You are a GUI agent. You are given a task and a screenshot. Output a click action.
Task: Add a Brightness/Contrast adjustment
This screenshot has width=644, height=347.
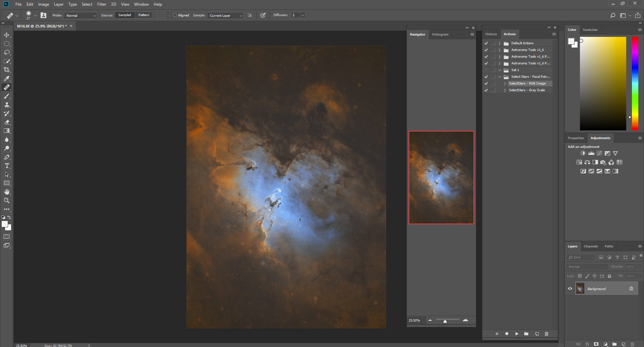583,153
